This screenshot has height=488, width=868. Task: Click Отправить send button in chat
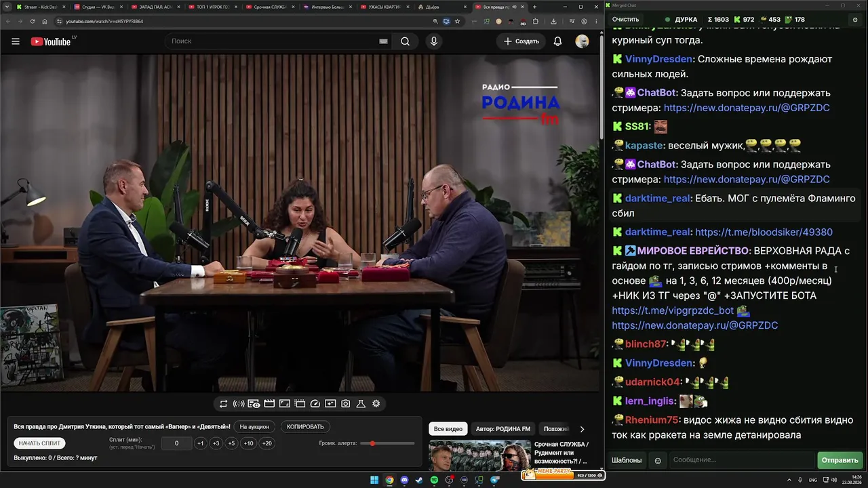tap(840, 460)
